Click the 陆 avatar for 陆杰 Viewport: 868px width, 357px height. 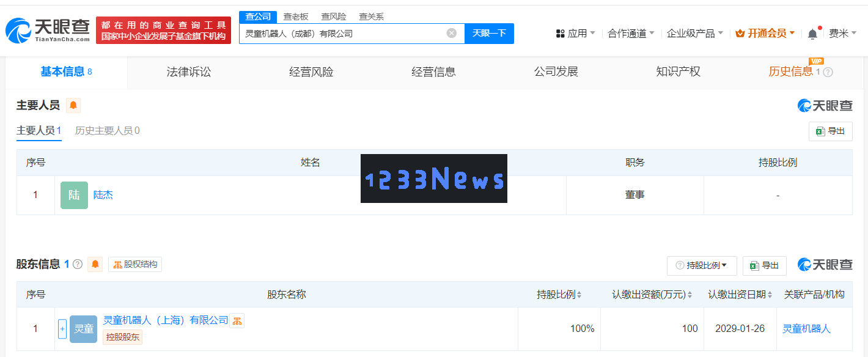[x=74, y=195]
